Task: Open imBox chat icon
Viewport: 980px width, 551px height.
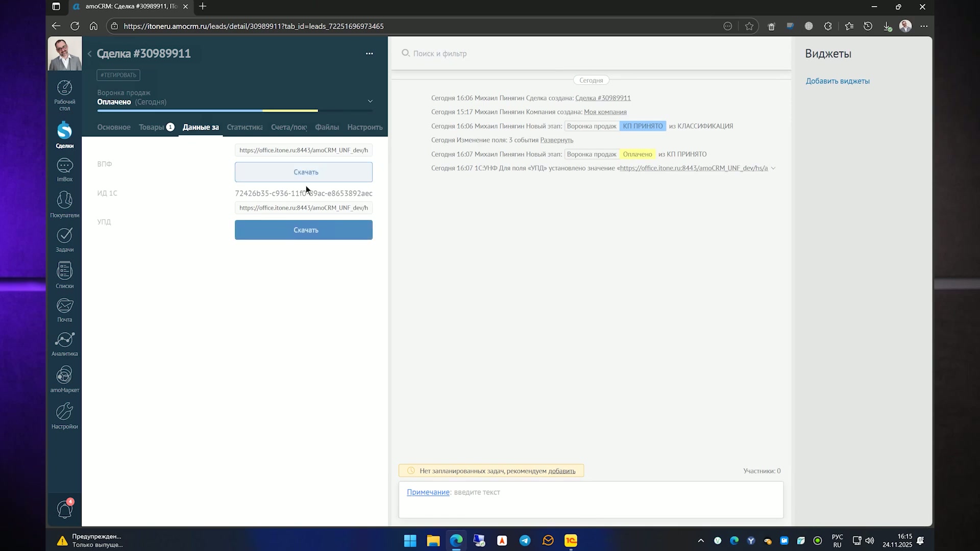Action: point(64,170)
